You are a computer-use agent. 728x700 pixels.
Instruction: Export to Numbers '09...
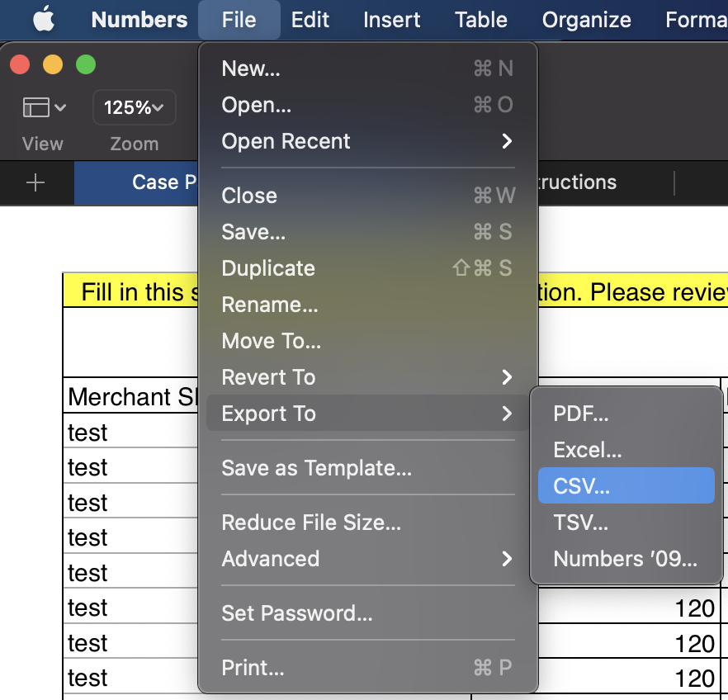coord(626,558)
